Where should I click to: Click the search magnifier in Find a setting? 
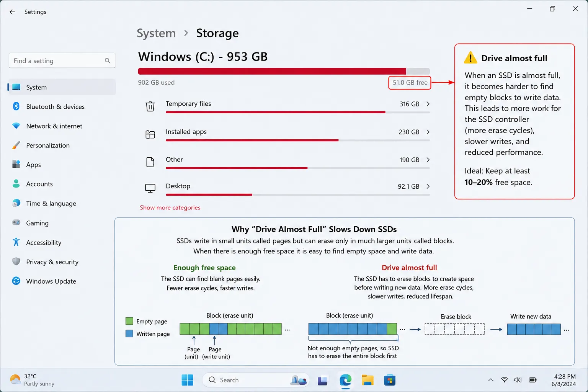coord(108,60)
